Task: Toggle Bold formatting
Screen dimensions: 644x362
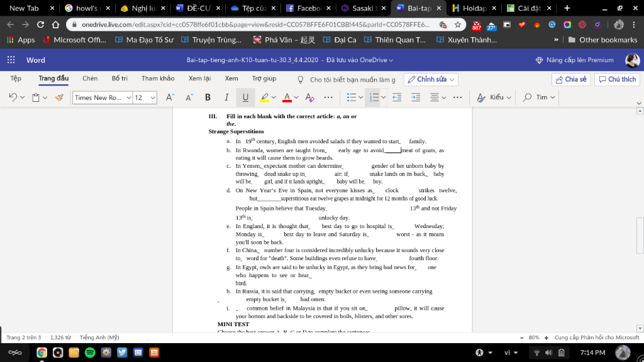Action: [208, 97]
